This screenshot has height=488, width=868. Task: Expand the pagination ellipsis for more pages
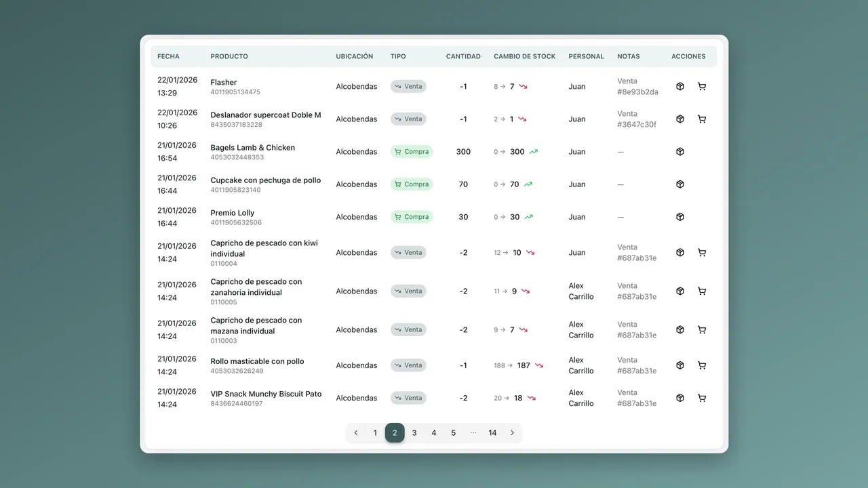tap(473, 433)
